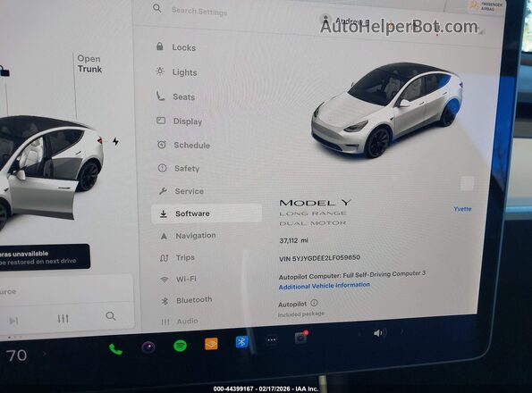Tap the wireless signal icon in the Wi-Fi row
The height and width of the screenshot is (393, 532).
[165, 280]
